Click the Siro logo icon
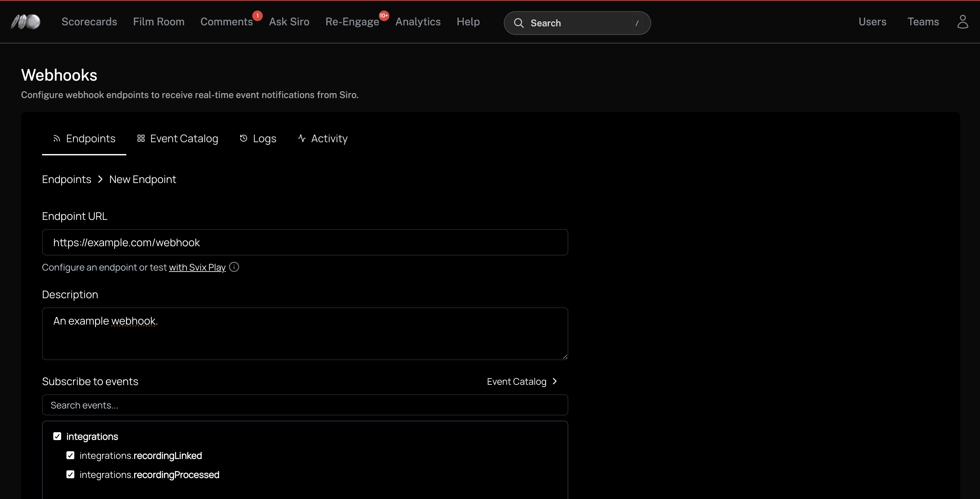The width and height of the screenshot is (980, 499). pyautogui.click(x=26, y=22)
